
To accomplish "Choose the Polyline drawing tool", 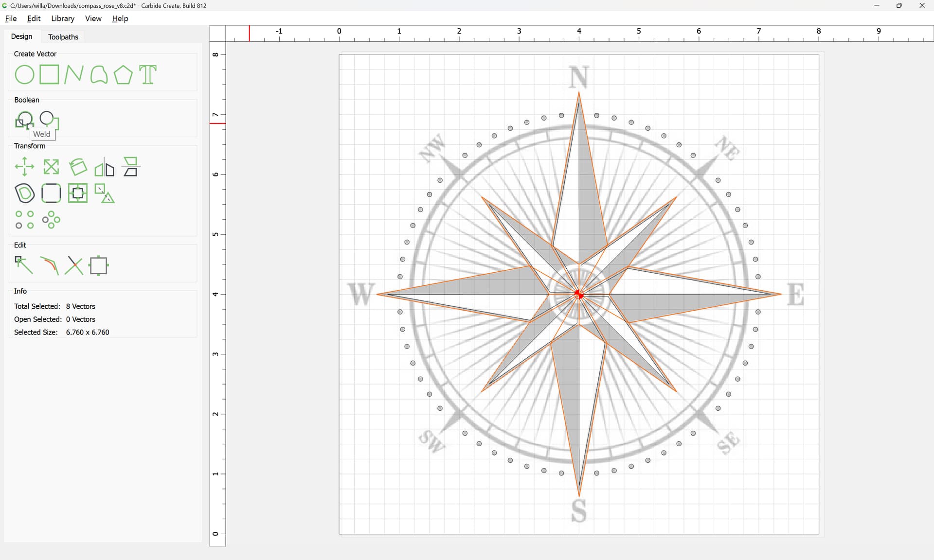I will click(73, 75).
